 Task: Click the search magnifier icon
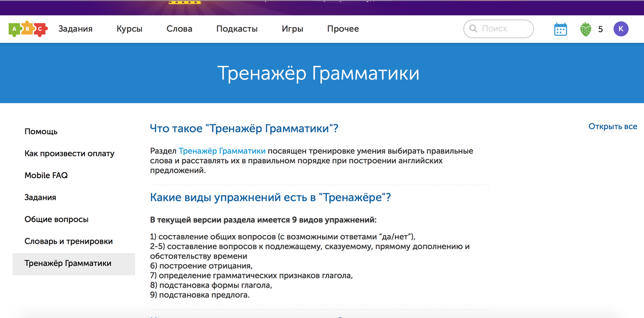click(473, 29)
